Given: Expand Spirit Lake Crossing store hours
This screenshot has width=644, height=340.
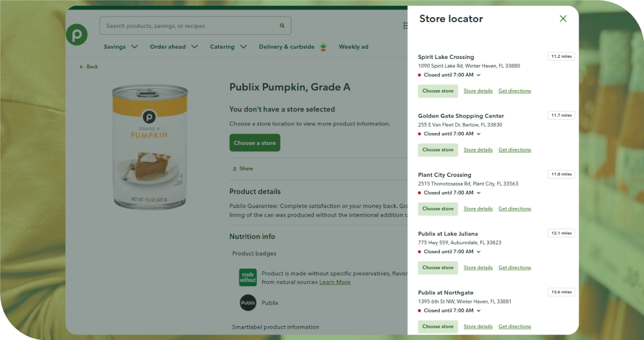Looking at the screenshot, I should point(478,75).
